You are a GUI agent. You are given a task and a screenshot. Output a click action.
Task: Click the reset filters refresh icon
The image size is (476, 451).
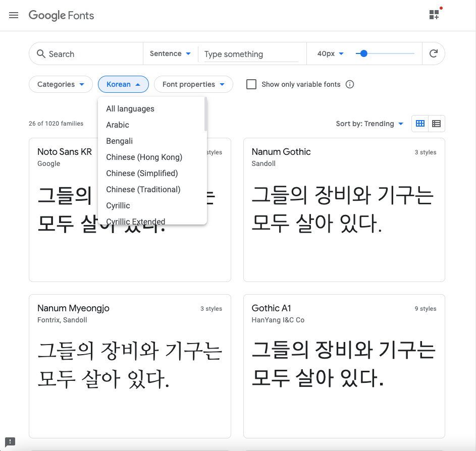pyautogui.click(x=434, y=53)
